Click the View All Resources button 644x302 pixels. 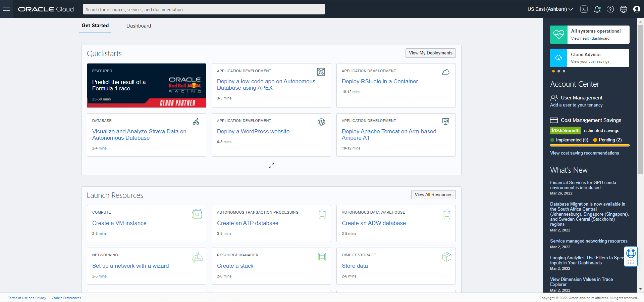coord(433,195)
